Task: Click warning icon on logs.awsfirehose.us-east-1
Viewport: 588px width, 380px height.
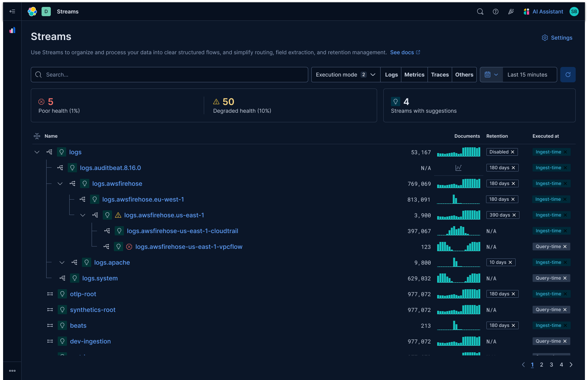Action: point(118,215)
